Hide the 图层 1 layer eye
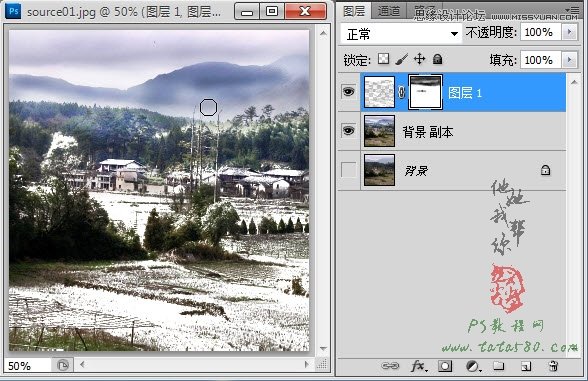The width and height of the screenshot is (588, 381). [349, 92]
